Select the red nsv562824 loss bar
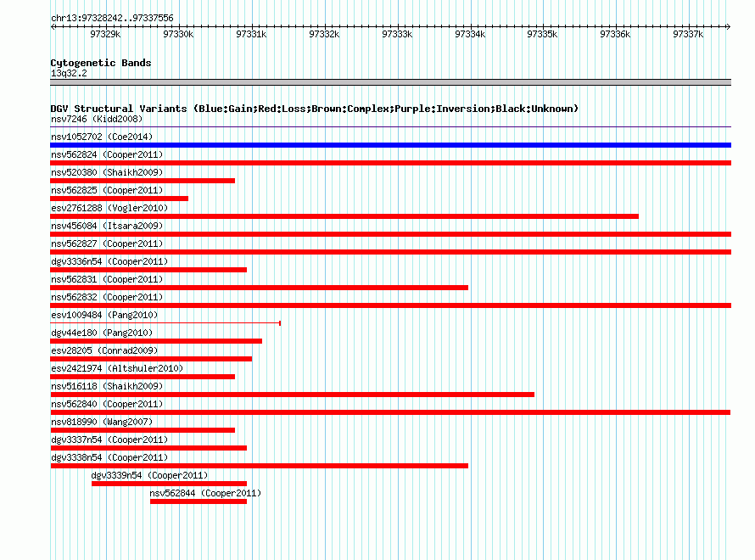Image resolution: width=755 pixels, height=560 pixels. tap(390, 163)
